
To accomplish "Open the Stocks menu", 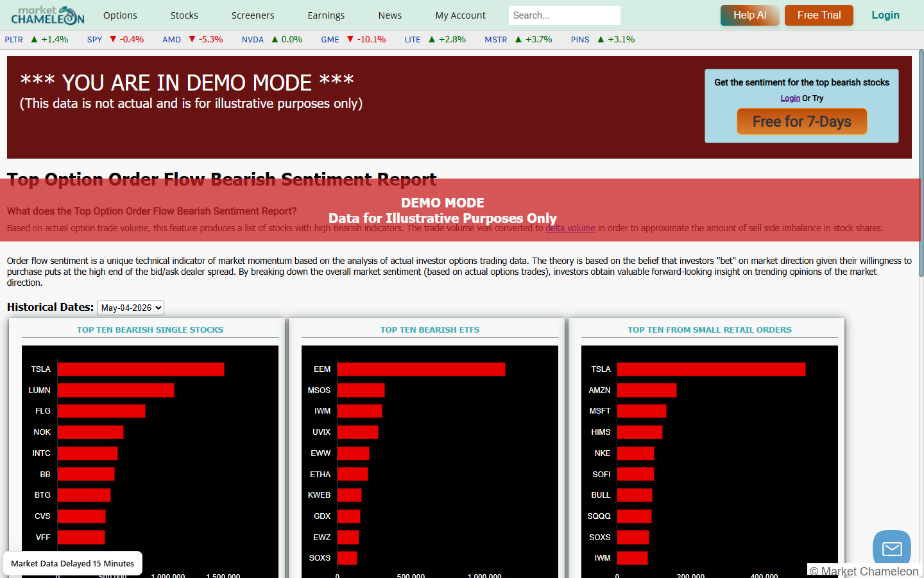I will (184, 15).
